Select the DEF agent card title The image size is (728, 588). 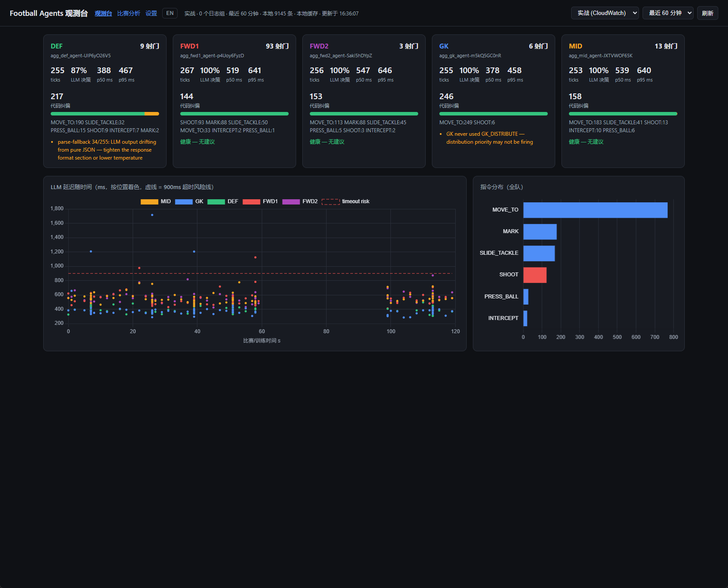click(x=56, y=46)
